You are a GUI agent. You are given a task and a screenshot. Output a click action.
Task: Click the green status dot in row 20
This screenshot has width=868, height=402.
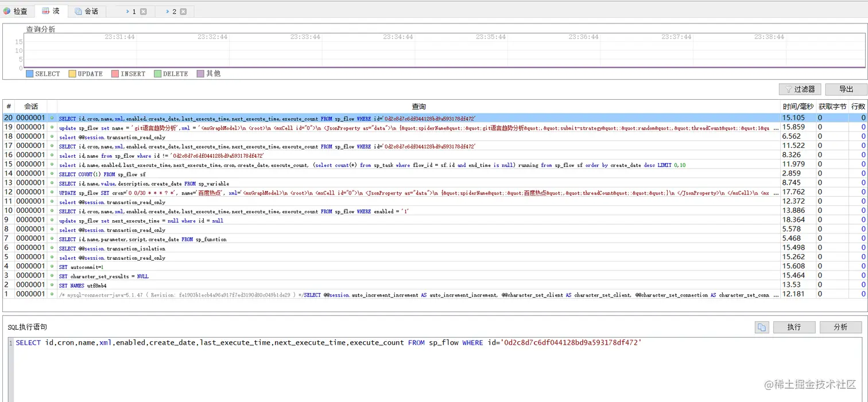52,118
